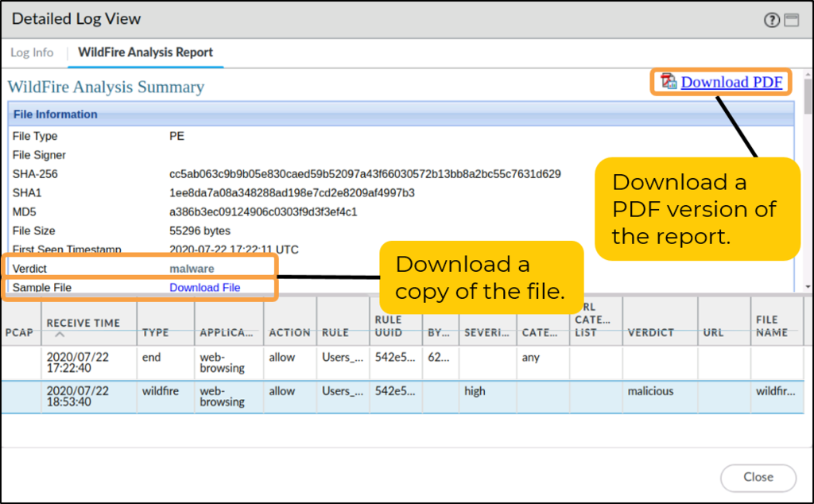
Task: Click the 'PE' file type value
Action: [x=176, y=136]
